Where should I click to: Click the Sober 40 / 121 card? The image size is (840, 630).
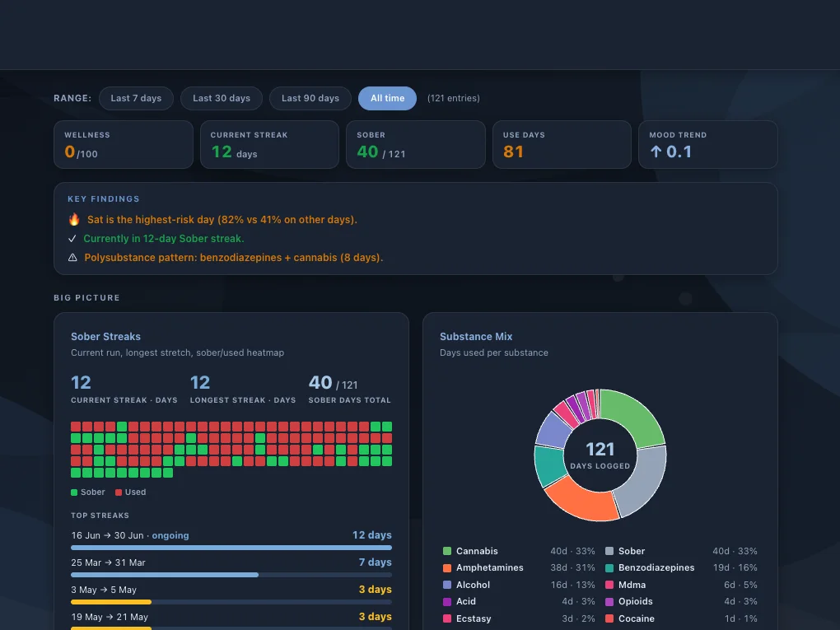point(416,145)
